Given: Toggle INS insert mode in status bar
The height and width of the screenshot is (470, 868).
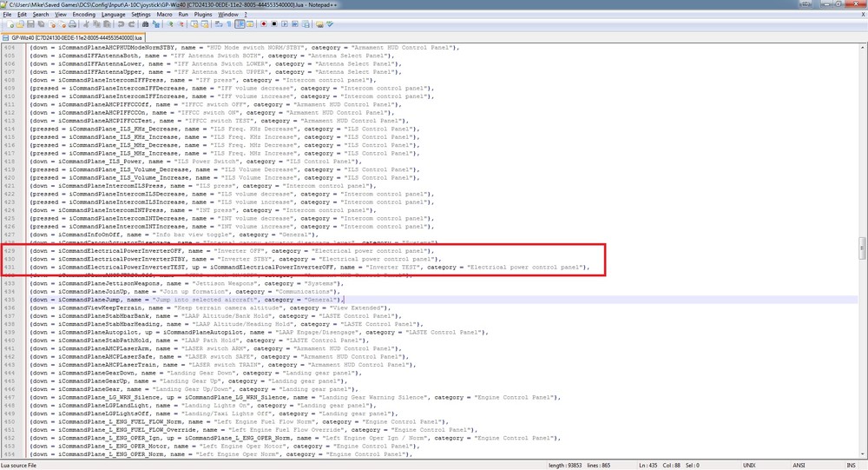Looking at the screenshot, I should [851, 466].
